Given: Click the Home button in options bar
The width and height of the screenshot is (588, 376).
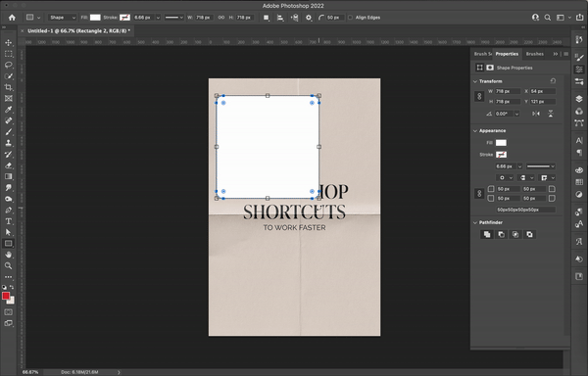Looking at the screenshot, I should tap(12, 18).
